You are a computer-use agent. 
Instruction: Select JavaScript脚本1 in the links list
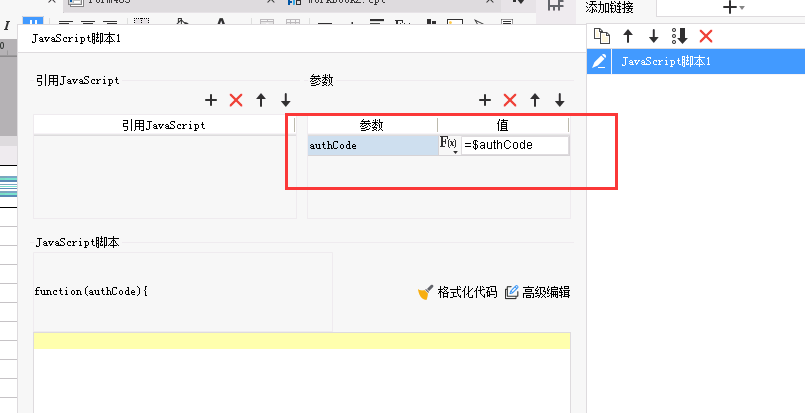point(666,61)
